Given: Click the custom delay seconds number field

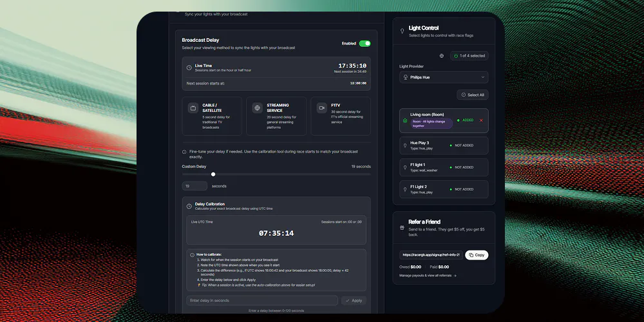Looking at the screenshot, I should click(194, 186).
